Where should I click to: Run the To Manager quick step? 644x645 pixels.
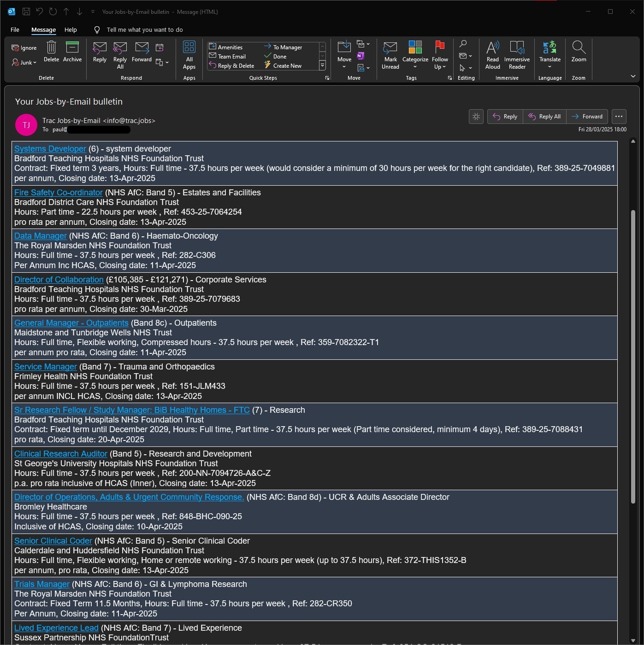[283, 47]
